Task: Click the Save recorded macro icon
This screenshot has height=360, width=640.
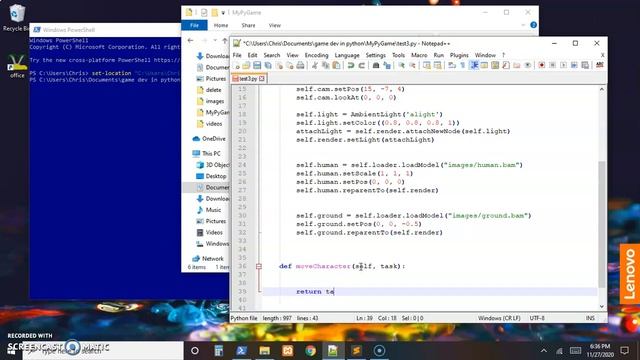Action: 585,65
